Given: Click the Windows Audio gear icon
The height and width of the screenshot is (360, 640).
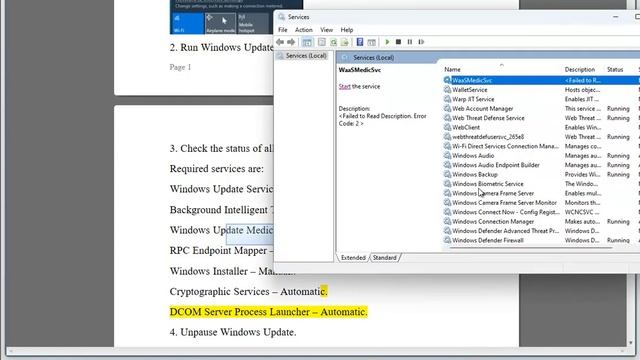Looking at the screenshot, I should tap(447, 156).
